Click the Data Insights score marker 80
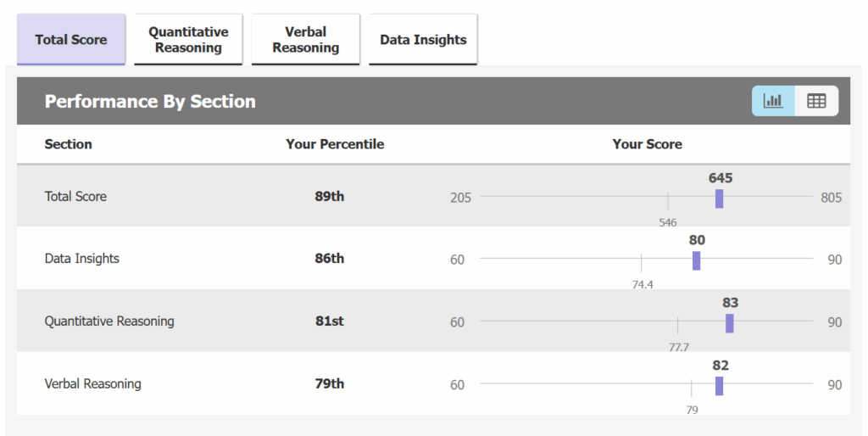 697,260
